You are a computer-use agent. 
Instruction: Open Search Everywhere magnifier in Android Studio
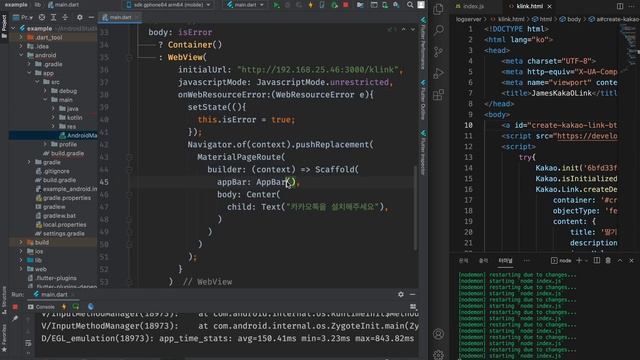click(410, 5)
